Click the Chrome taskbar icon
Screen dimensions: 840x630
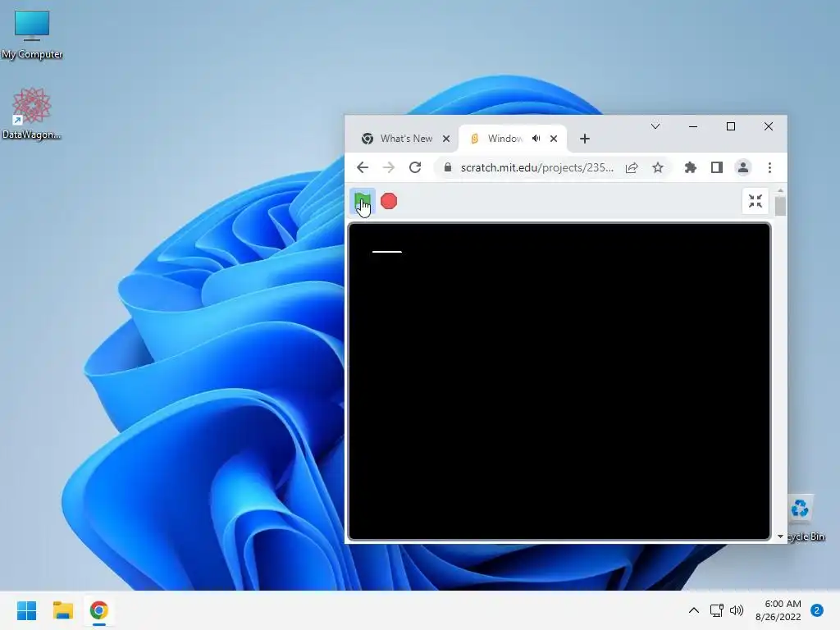point(99,610)
